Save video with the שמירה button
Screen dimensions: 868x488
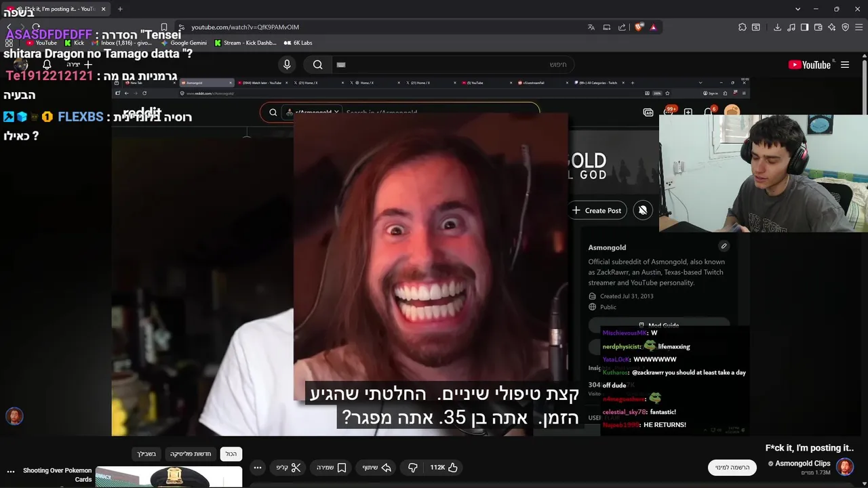[x=332, y=467]
